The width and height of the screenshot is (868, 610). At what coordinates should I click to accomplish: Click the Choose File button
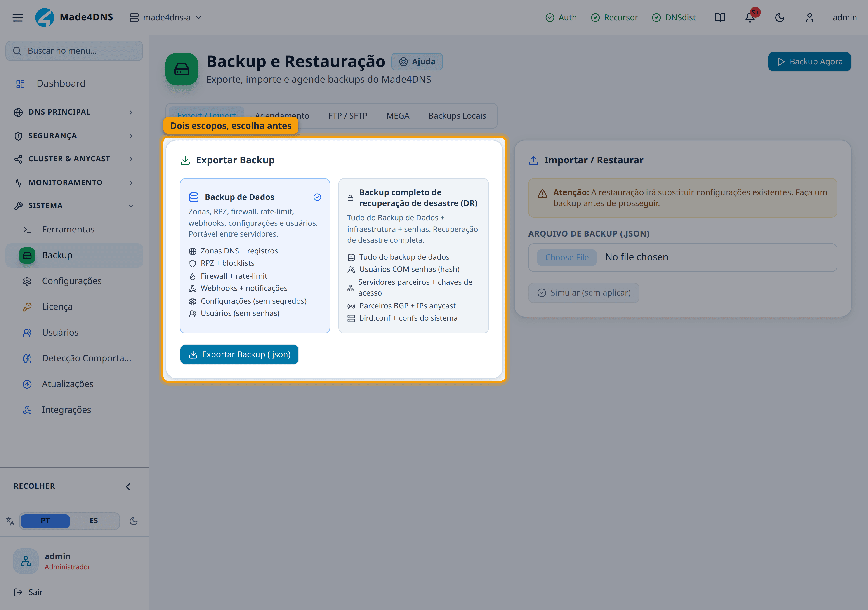tap(567, 257)
